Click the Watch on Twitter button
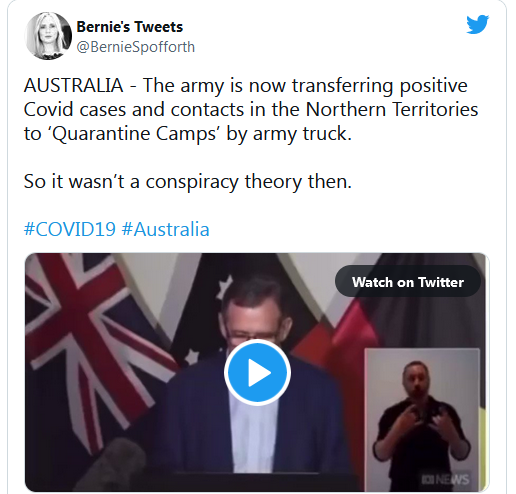Screen dimensions: 516x494 [408, 282]
